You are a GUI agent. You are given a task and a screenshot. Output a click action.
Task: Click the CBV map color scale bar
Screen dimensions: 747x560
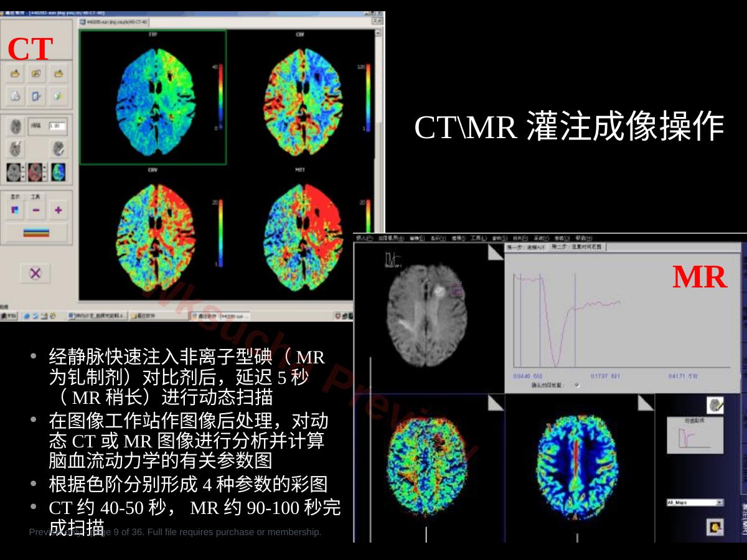coord(219,233)
